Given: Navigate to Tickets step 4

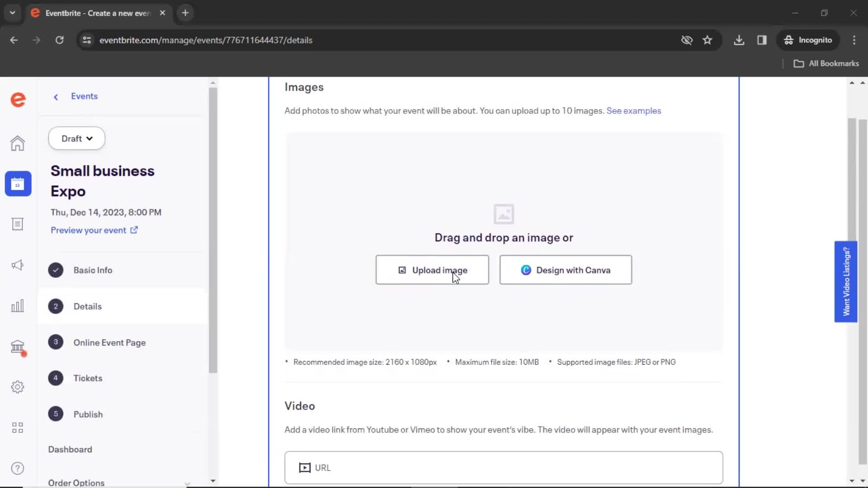Looking at the screenshot, I should point(88,378).
